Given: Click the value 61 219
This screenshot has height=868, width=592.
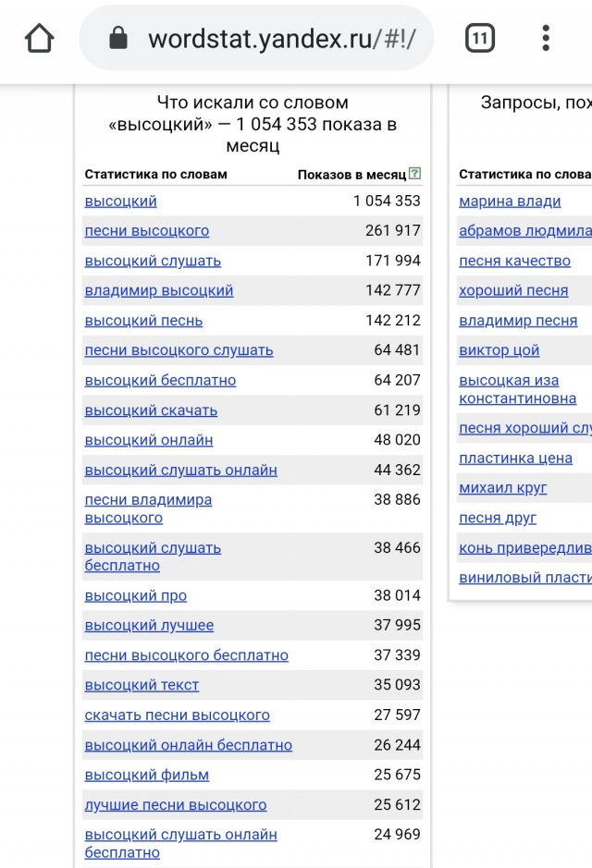Looking at the screenshot, I should [x=397, y=410].
